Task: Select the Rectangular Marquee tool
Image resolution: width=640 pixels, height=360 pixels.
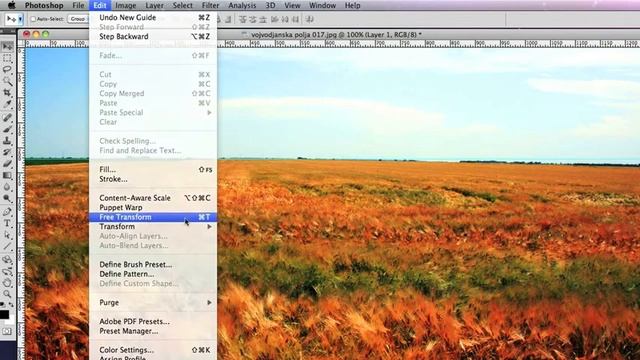Action: [7, 58]
